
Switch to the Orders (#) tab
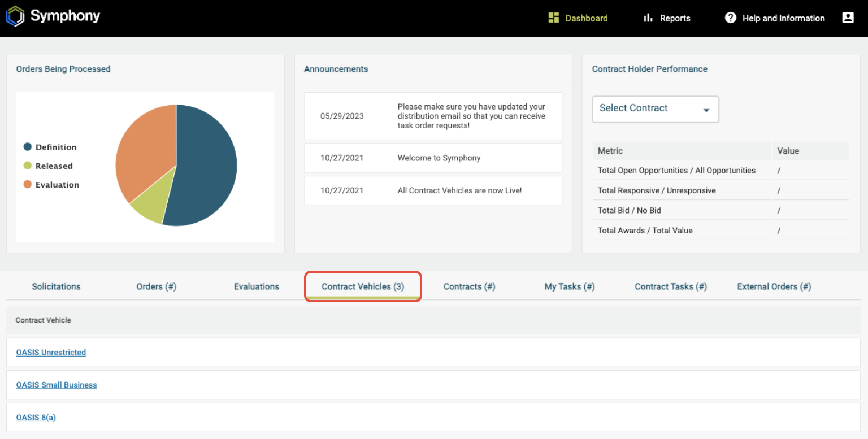[157, 286]
